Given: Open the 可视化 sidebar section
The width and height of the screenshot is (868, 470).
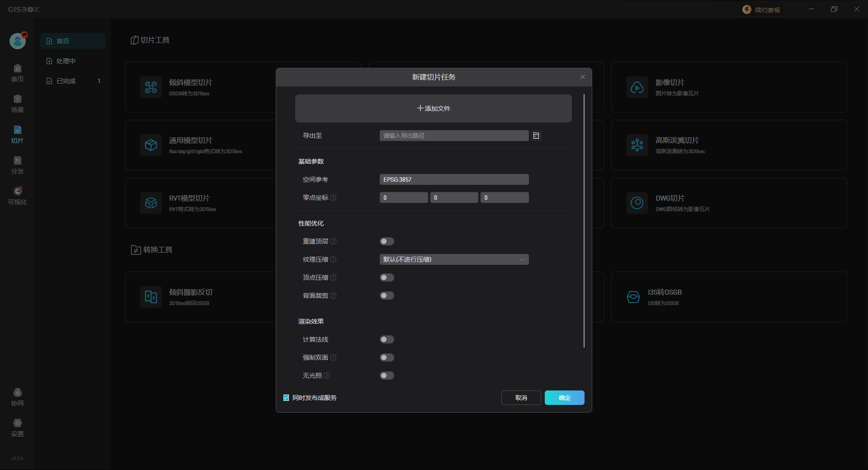Looking at the screenshot, I should [x=17, y=196].
